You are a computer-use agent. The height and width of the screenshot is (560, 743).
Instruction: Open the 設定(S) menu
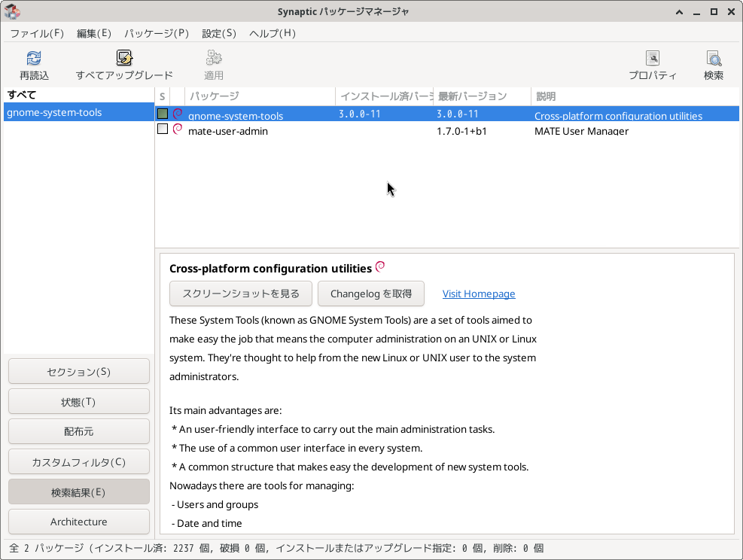[219, 33]
